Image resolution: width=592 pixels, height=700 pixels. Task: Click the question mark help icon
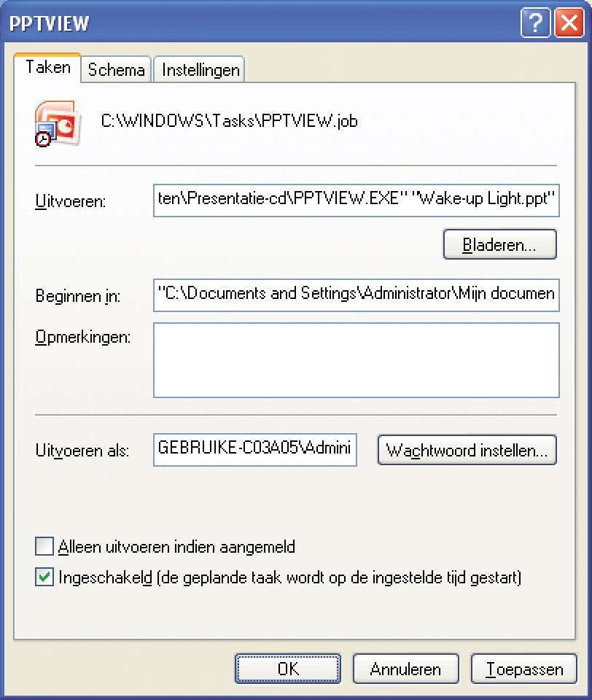point(535,23)
